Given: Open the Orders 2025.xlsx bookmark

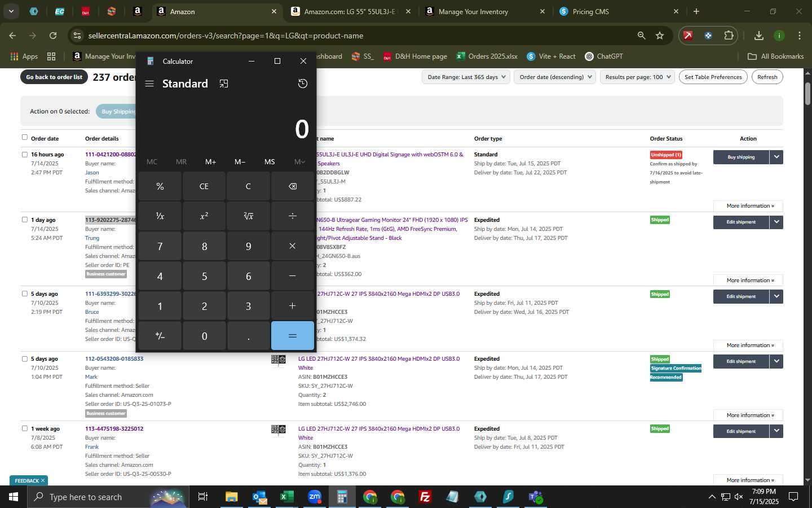Looking at the screenshot, I should (487, 56).
